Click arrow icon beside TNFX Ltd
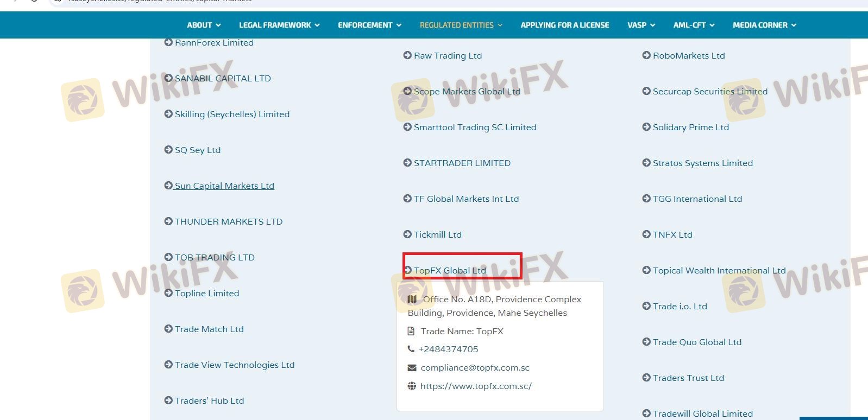The width and height of the screenshot is (868, 420). click(x=646, y=234)
